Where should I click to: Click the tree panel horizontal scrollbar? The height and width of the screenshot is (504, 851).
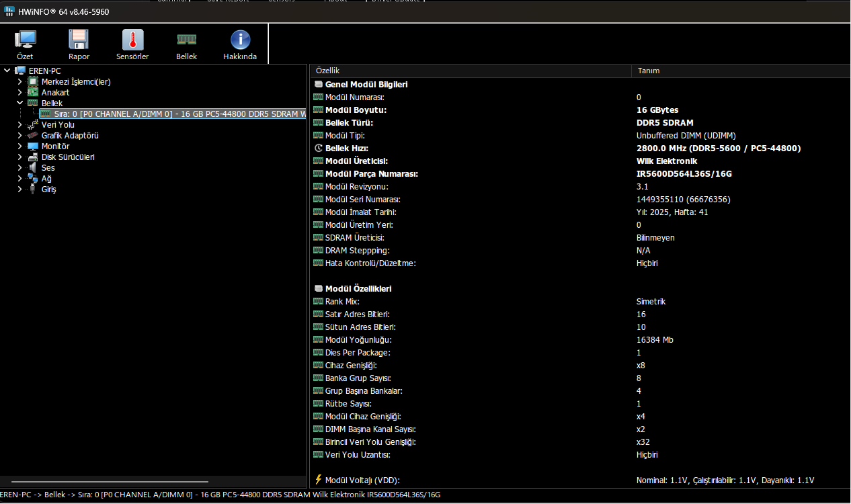click(110, 482)
